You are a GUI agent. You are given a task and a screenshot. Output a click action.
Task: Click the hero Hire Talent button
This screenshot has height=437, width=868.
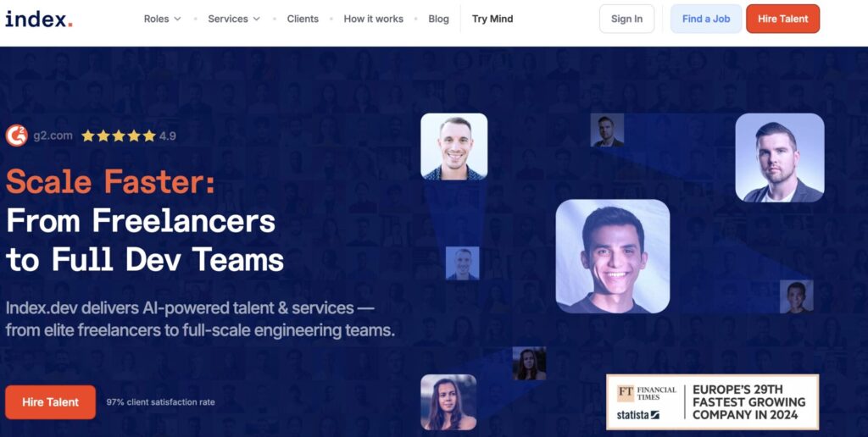point(50,402)
